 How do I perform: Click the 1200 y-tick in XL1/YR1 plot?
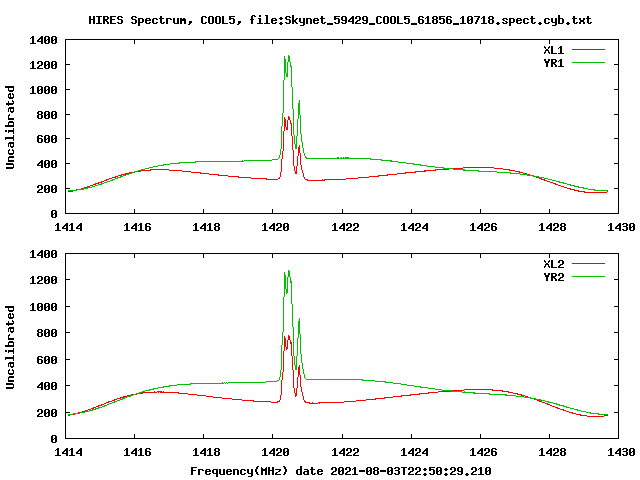click(43, 65)
